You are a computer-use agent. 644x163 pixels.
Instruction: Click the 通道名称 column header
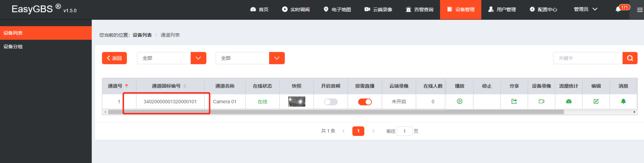click(x=225, y=86)
